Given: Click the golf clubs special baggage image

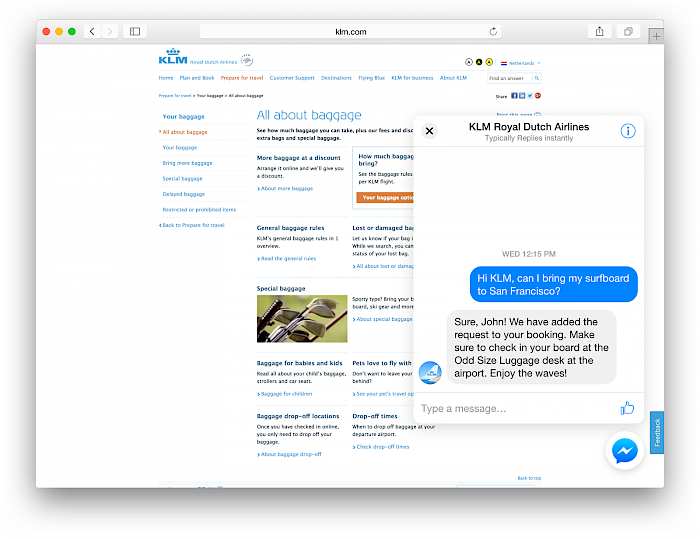Looking at the screenshot, I should (302, 318).
